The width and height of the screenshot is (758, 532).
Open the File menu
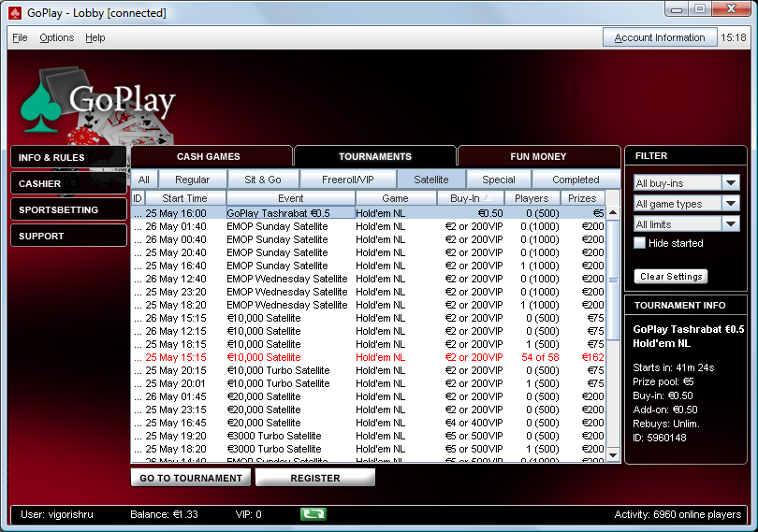pos(20,37)
